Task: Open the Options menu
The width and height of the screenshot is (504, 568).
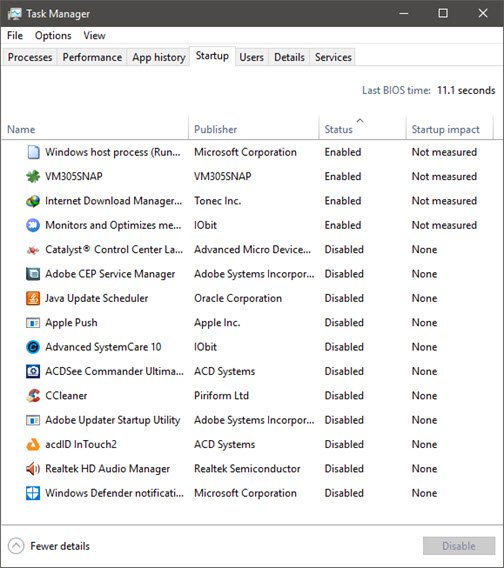Action: (x=53, y=36)
